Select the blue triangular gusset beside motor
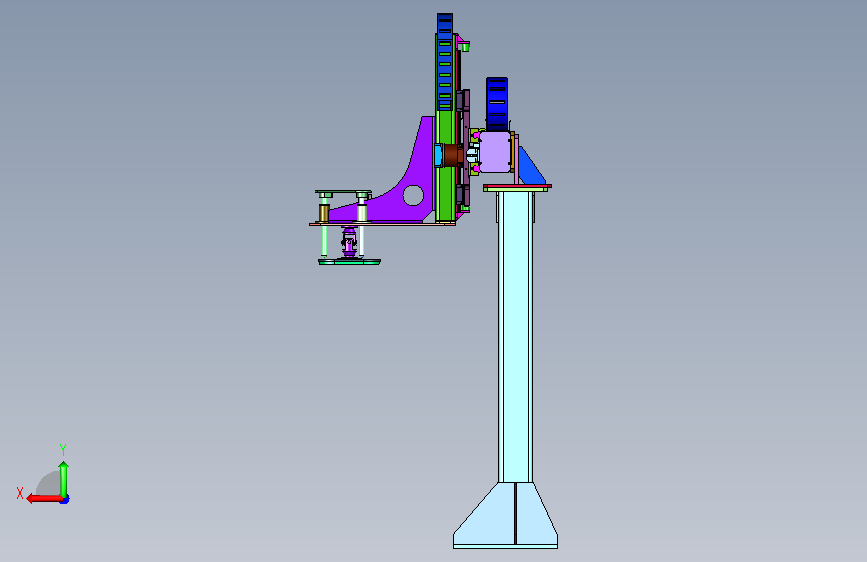This screenshot has height=562, width=867. coord(531,165)
